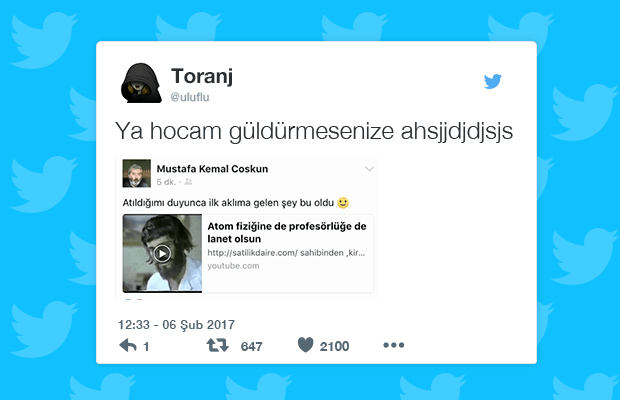Click the satilikdaire.com URL text

[x=286, y=253]
